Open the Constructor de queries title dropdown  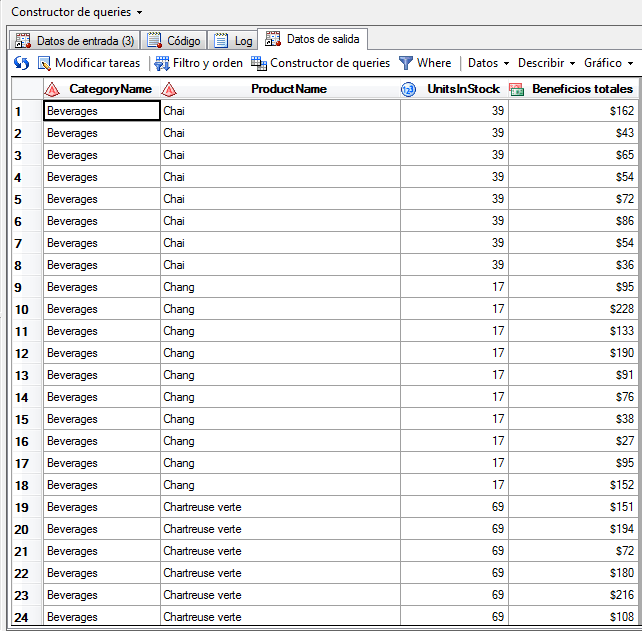pyautogui.click(x=76, y=12)
